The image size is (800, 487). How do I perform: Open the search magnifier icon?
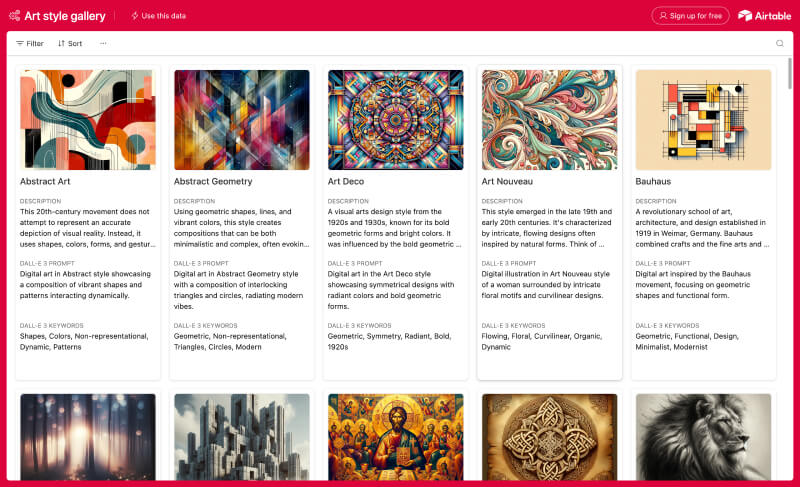[780, 43]
